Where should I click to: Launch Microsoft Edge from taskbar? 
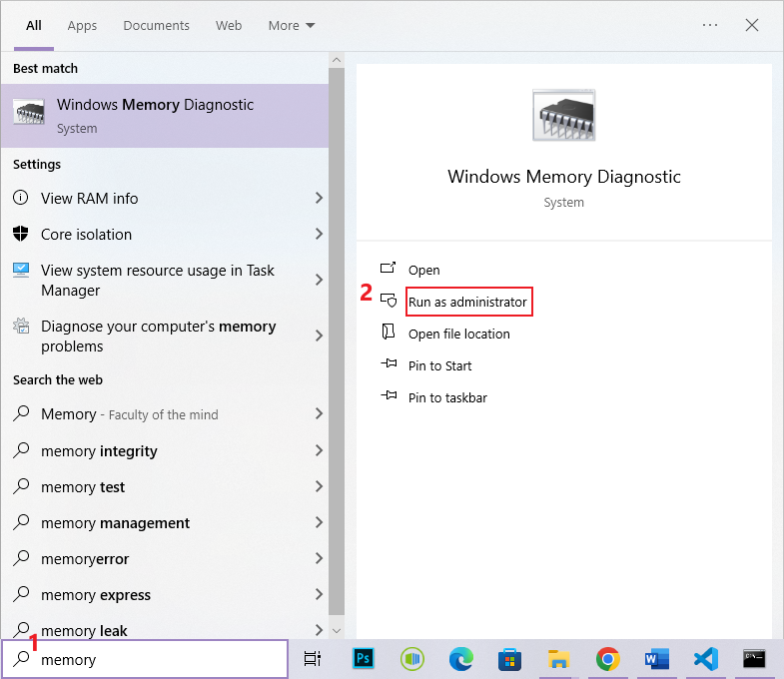(x=460, y=659)
